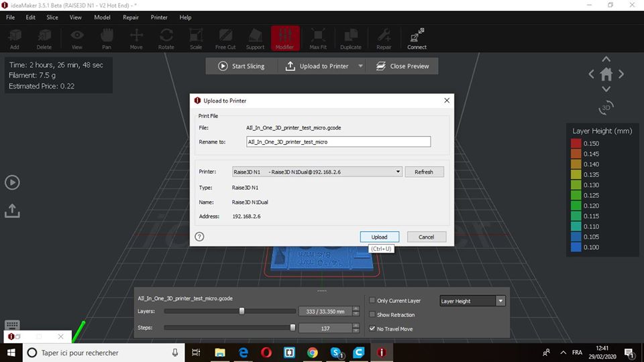The height and width of the screenshot is (362, 644).
Task: Activate the Pan hand tool
Action: coord(107,39)
